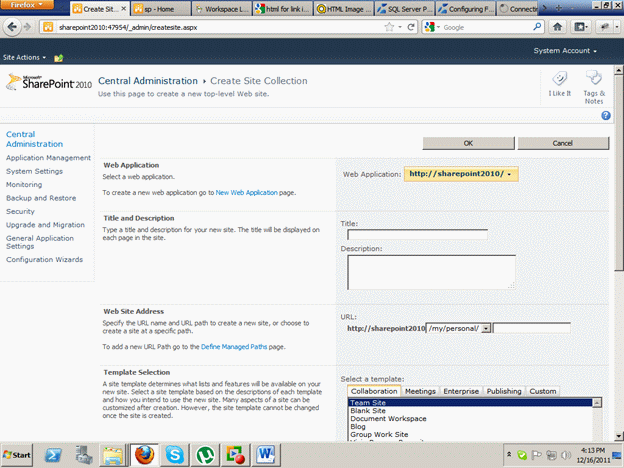Click the browser forward arrow button
Viewport: 624px width, 468px height.
[27, 27]
